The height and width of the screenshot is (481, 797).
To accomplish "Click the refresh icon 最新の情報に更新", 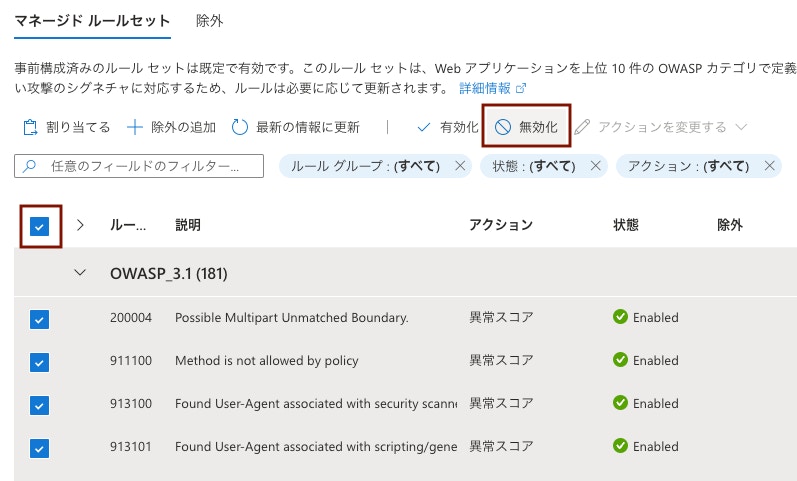I will point(239,127).
